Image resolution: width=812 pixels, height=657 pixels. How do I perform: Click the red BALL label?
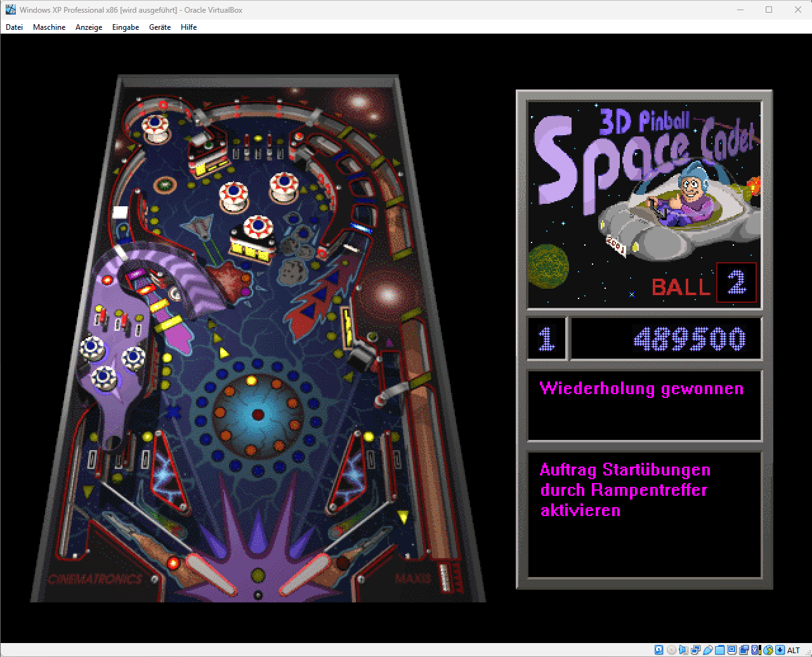[681, 287]
